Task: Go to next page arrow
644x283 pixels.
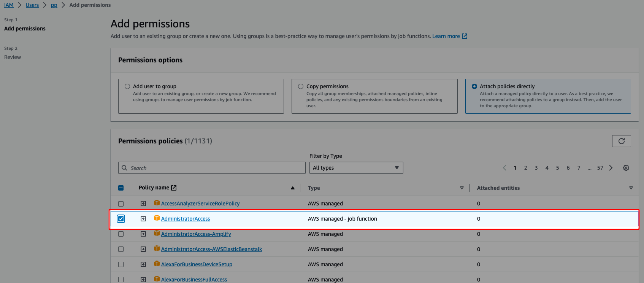Action: click(611, 168)
